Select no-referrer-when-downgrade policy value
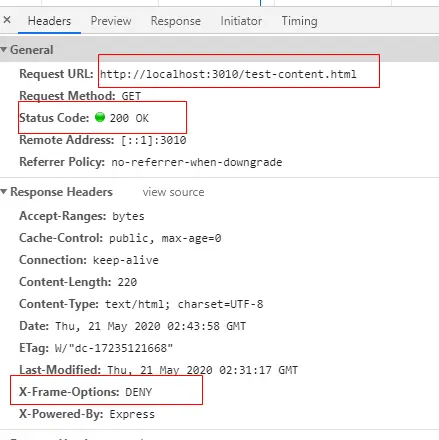The image size is (439, 440). click(197, 162)
